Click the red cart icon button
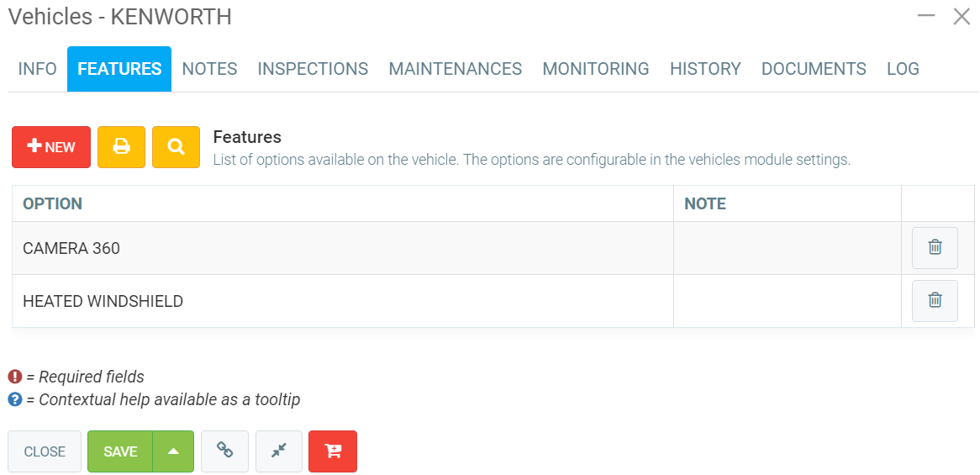The width and height of the screenshot is (980, 475). pos(333,451)
